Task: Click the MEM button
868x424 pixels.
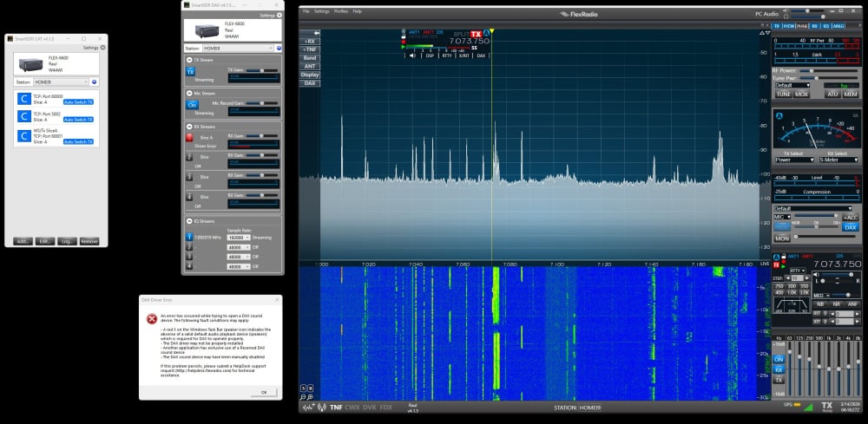Action: coord(851,94)
